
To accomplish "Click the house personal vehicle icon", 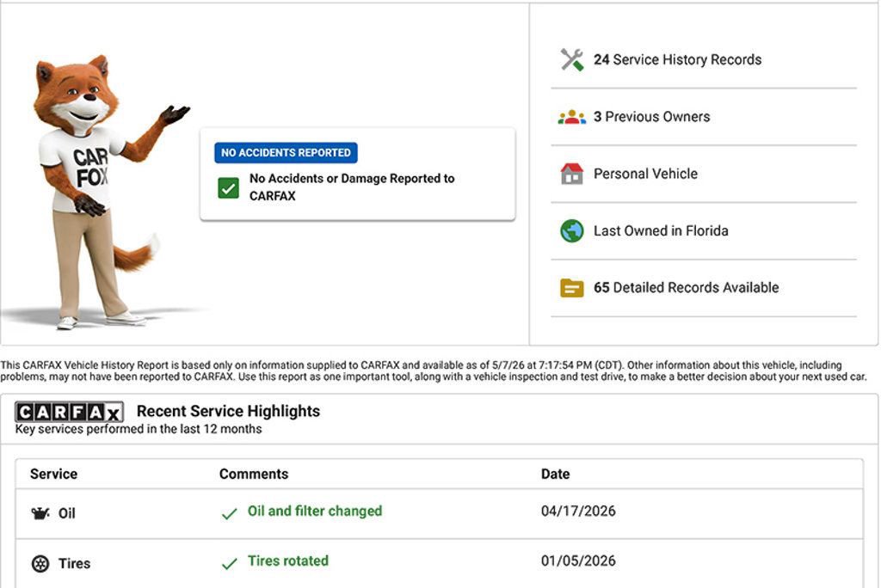I will pyautogui.click(x=572, y=174).
